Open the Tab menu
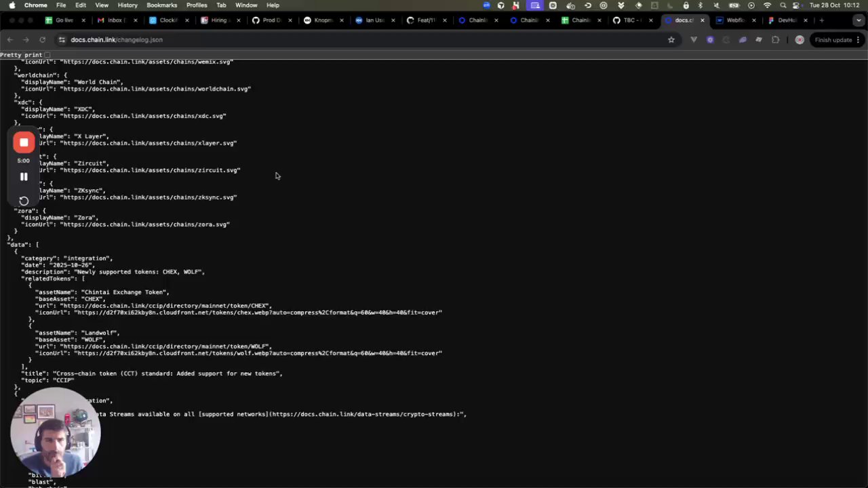This screenshot has width=868, height=488. point(221,5)
